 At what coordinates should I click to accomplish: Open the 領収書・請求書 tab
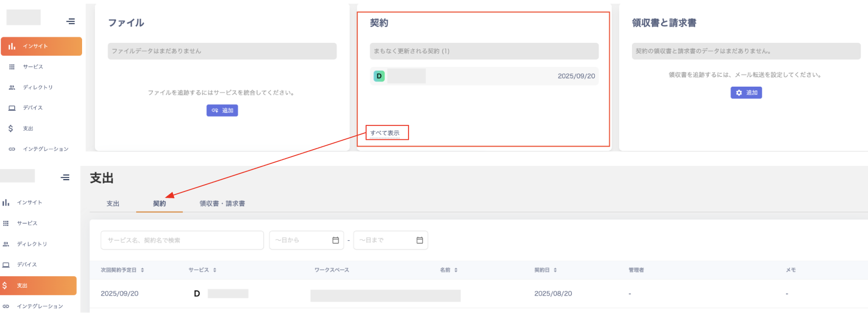click(x=222, y=204)
